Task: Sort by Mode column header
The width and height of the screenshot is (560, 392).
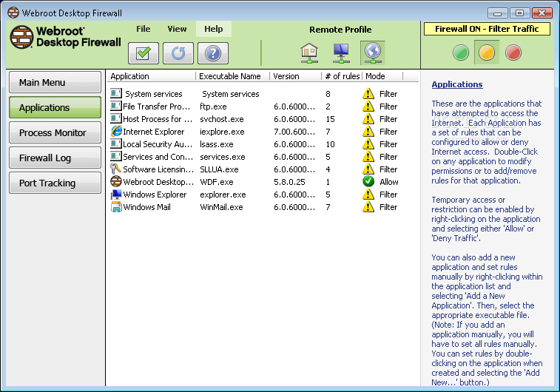Action: (x=382, y=76)
